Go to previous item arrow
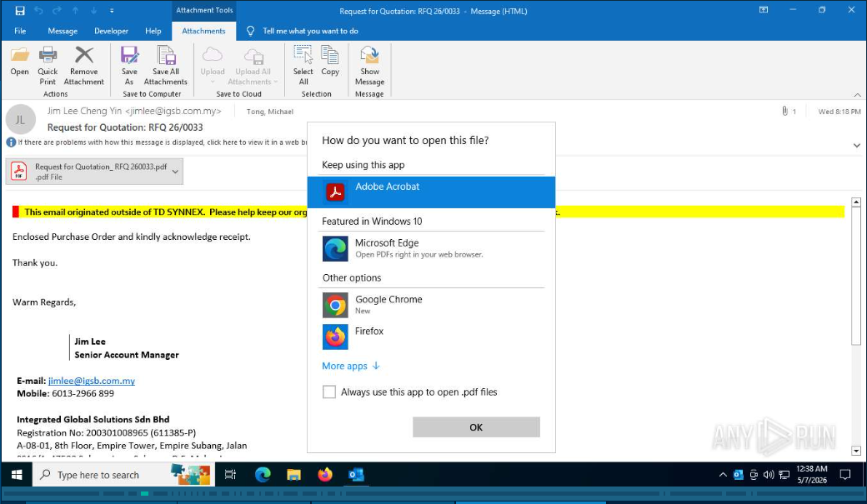Image resolution: width=867 pixels, height=504 pixels. pyautogui.click(x=76, y=11)
